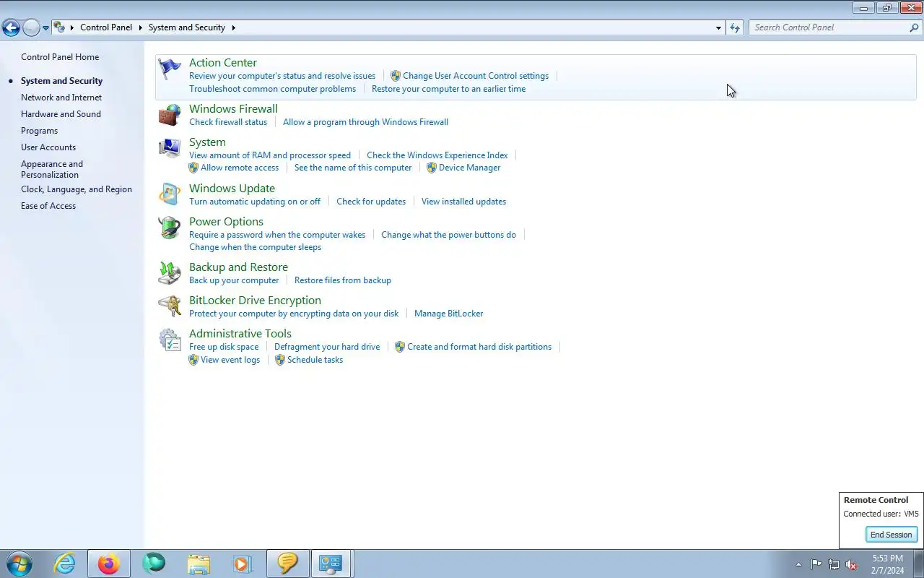Click Troubleshoot common computer problems
Viewport: 924px width, 578px height.
click(273, 89)
